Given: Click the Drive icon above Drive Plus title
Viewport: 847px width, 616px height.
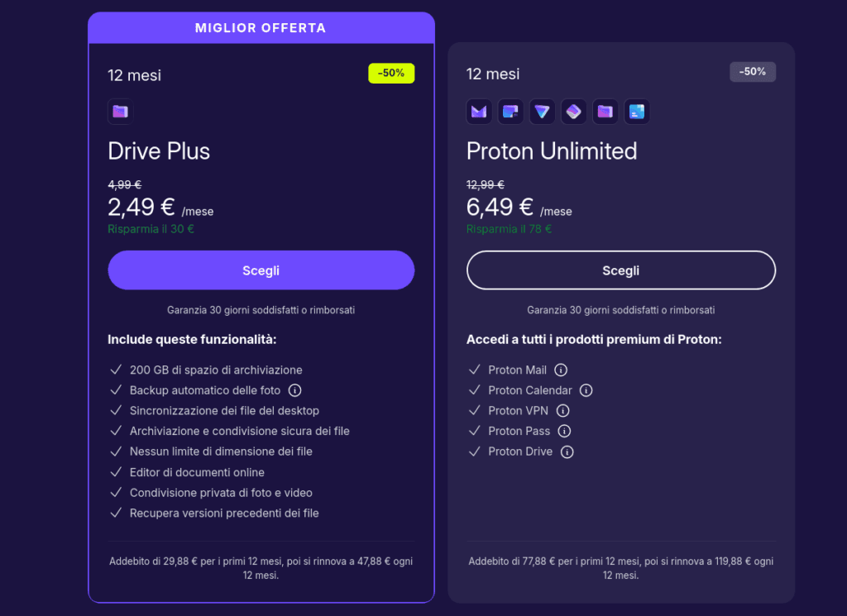Looking at the screenshot, I should coord(121,112).
